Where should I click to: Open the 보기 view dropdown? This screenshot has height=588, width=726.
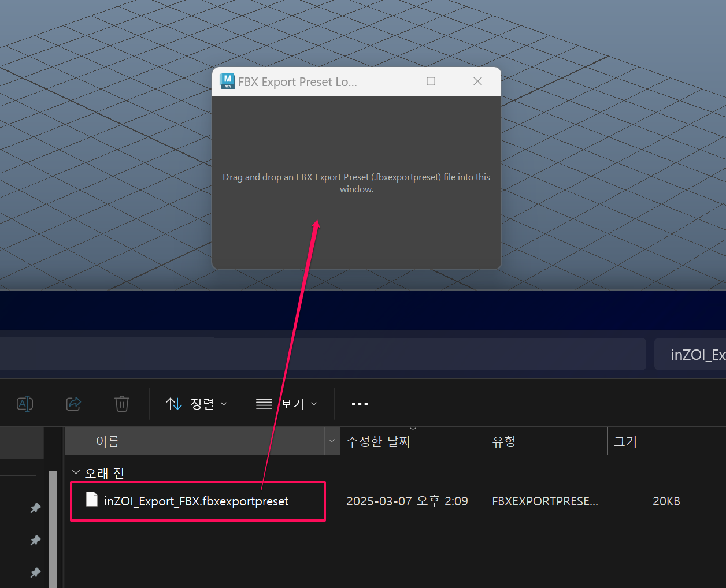(x=287, y=404)
